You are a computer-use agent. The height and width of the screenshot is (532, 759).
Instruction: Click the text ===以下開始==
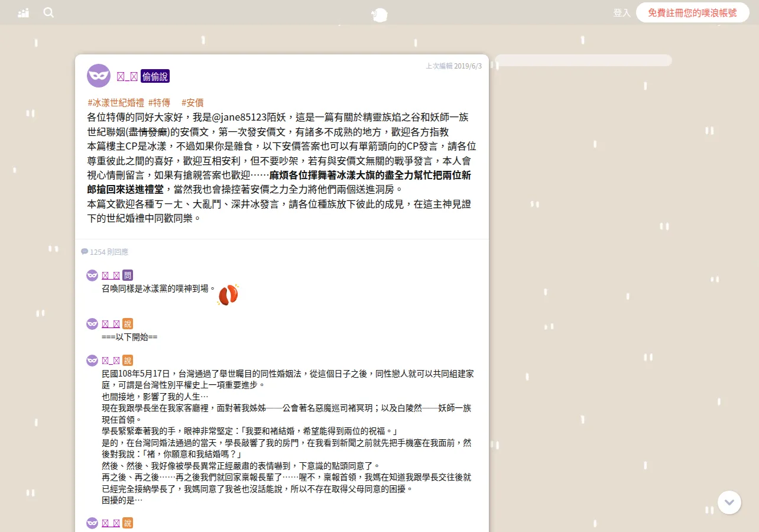(x=129, y=338)
